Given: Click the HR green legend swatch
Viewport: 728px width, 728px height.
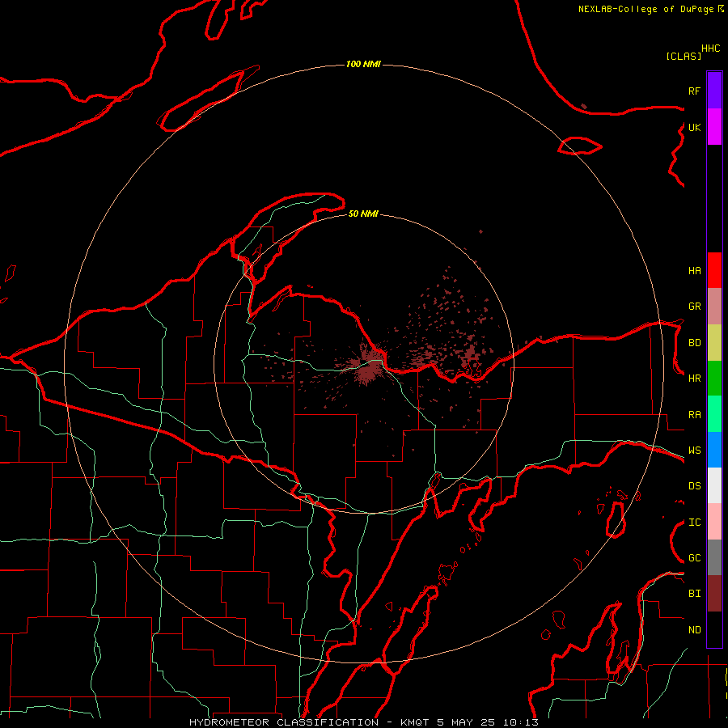Looking at the screenshot, I should point(714,379).
